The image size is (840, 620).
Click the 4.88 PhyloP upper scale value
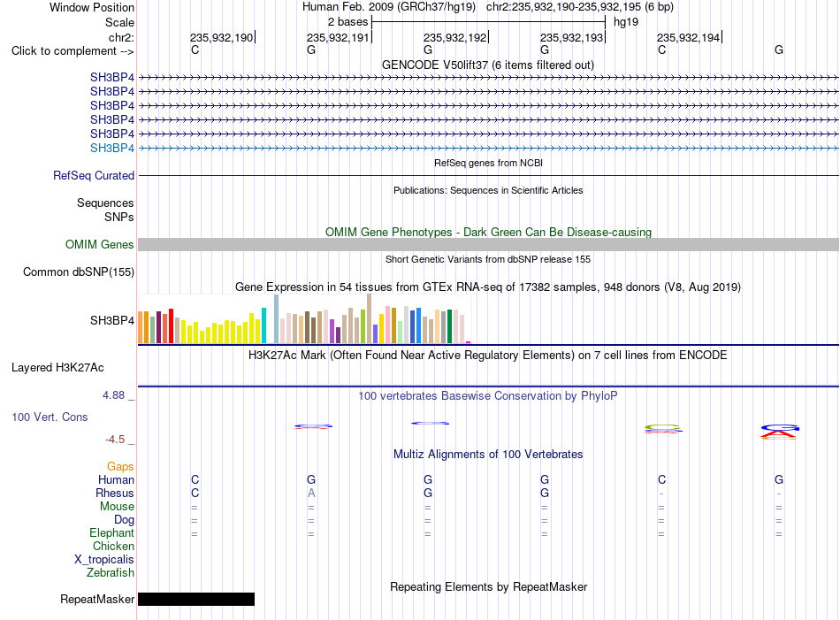click(x=113, y=395)
